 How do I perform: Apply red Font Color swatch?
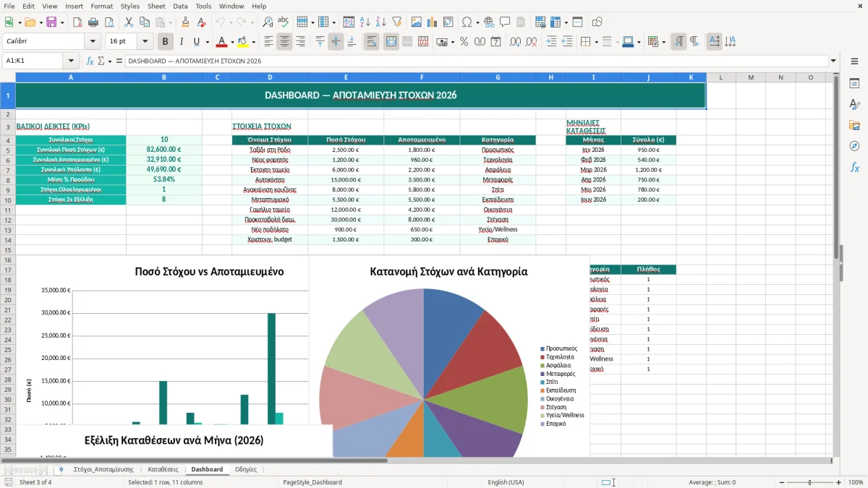tap(221, 42)
